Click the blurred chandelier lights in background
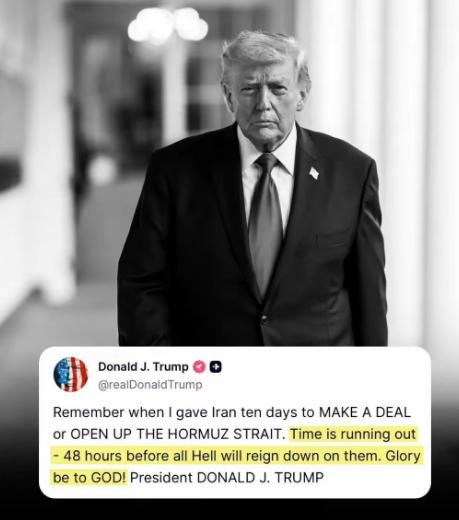The image size is (459, 520). click(x=168, y=25)
